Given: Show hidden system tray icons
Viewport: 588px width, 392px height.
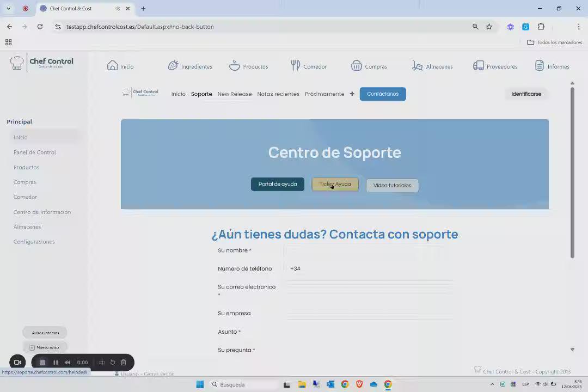Looking at the screenshot, I should [x=492, y=384].
